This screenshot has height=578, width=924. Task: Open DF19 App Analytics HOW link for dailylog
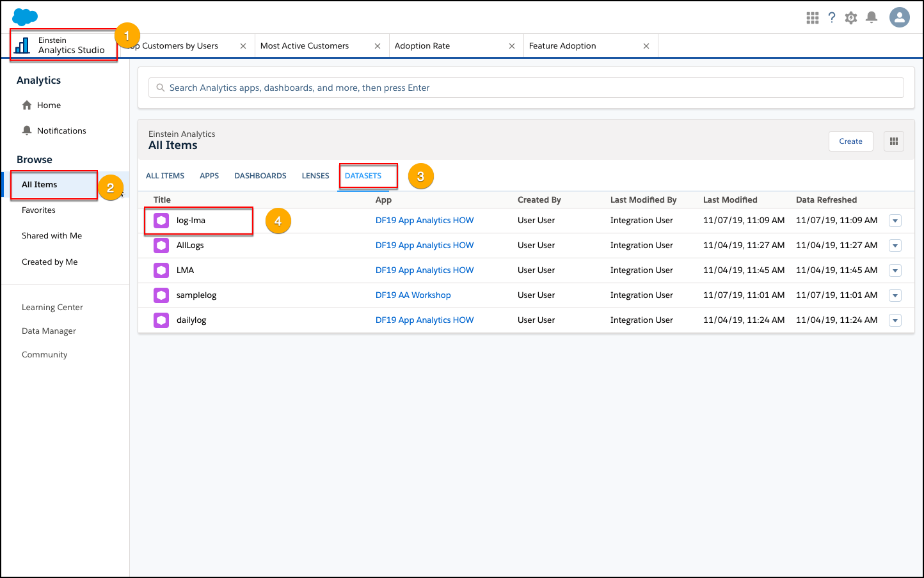[425, 320]
